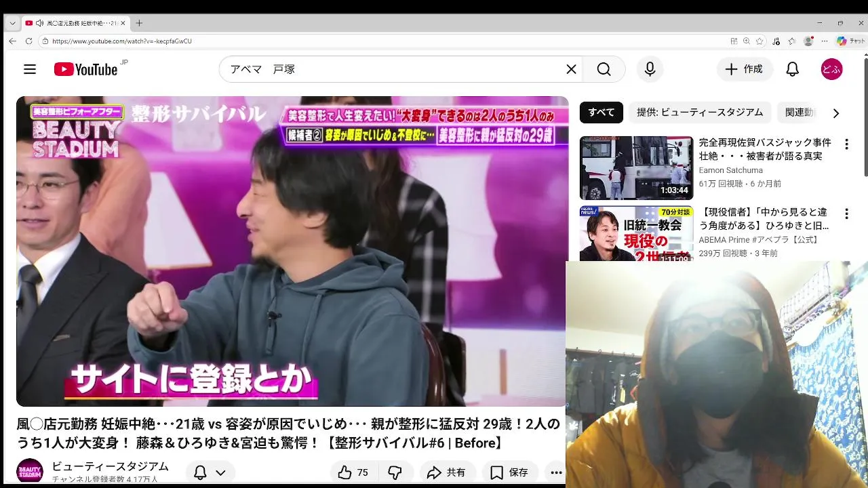
Task: Go to the YouTube home logo
Action: (x=86, y=69)
